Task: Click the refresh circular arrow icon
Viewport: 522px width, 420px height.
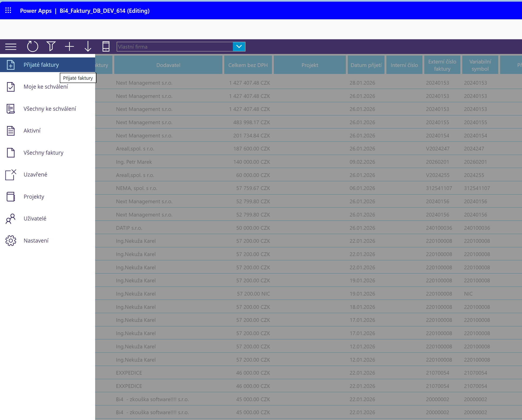Action: pyautogui.click(x=32, y=47)
